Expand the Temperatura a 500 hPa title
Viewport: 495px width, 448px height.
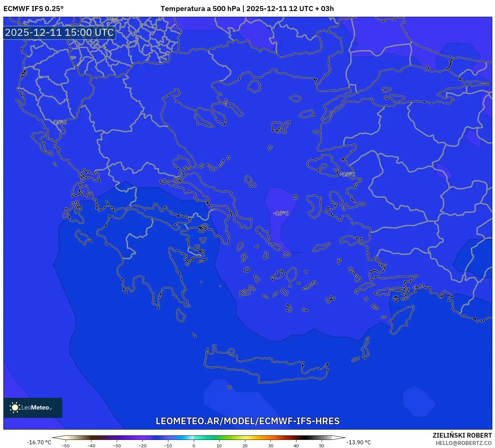200,8
